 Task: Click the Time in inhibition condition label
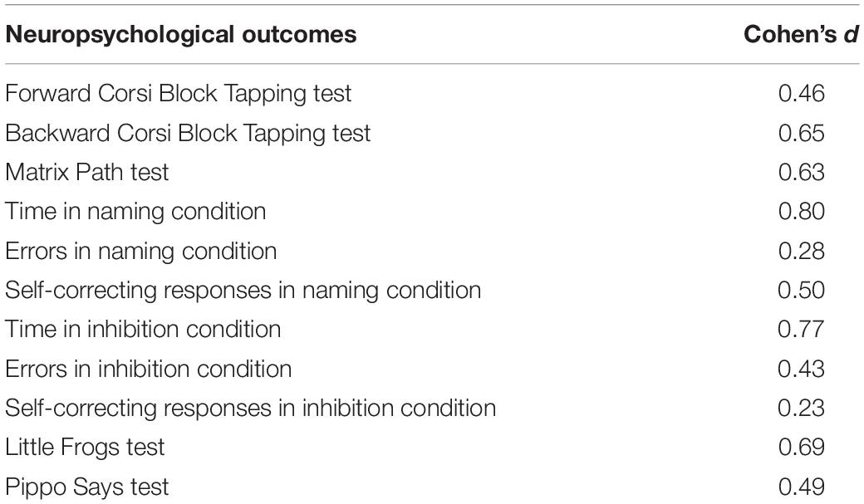[143, 330]
